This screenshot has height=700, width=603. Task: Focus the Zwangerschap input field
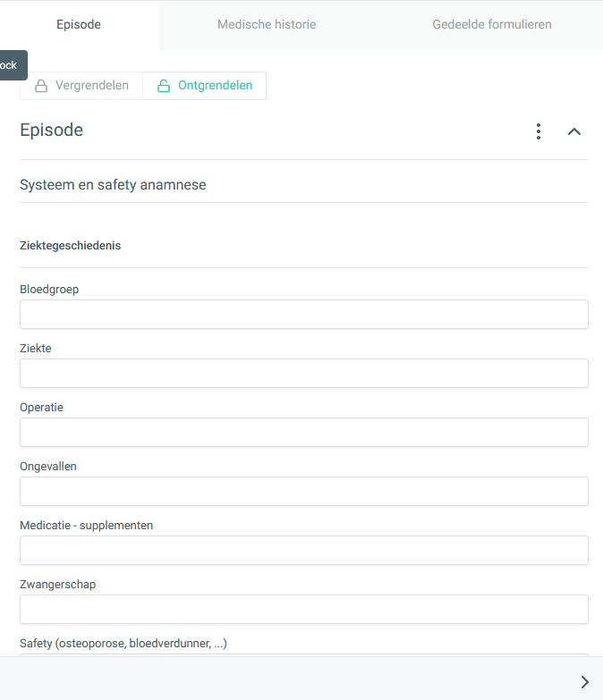tap(303, 609)
